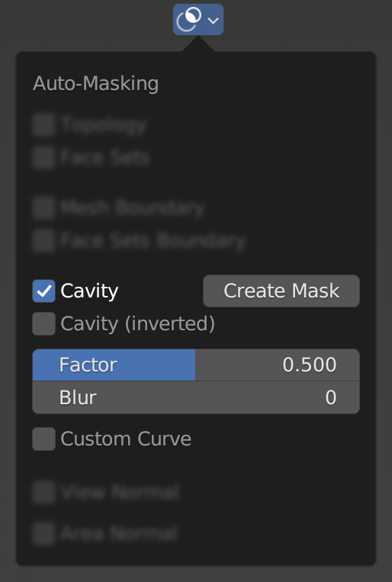The height and width of the screenshot is (582, 392).
Task: Toggle the Mesh Boundary checkbox
Action: tap(43, 207)
